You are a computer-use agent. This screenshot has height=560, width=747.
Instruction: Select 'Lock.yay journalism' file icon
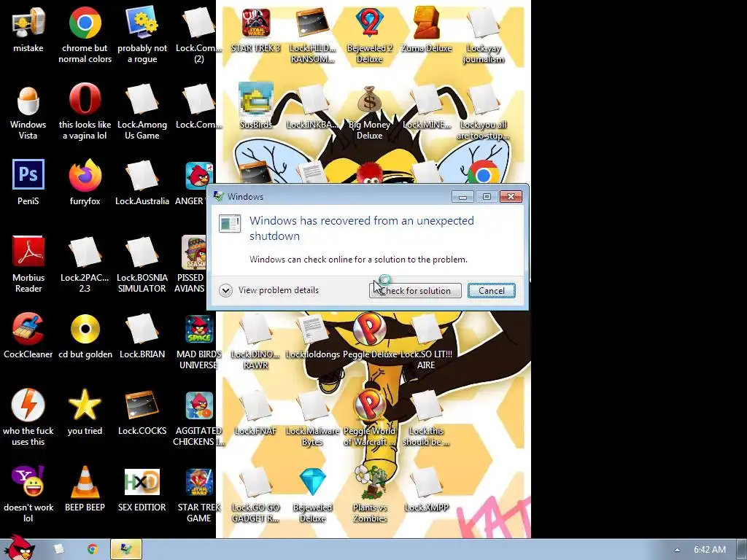tap(483, 23)
